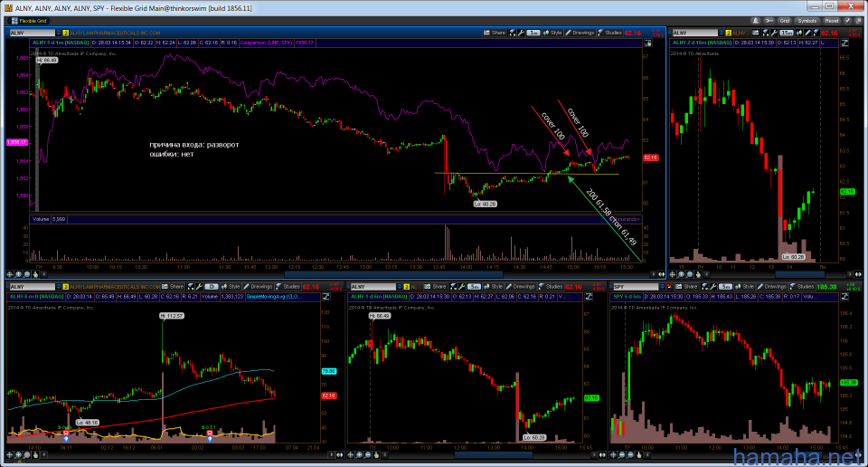This screenshot has width=868, height=467.
Task: Click the ALNY 5m chart horizontal scrollbar thumb
Action: point(494,455)
